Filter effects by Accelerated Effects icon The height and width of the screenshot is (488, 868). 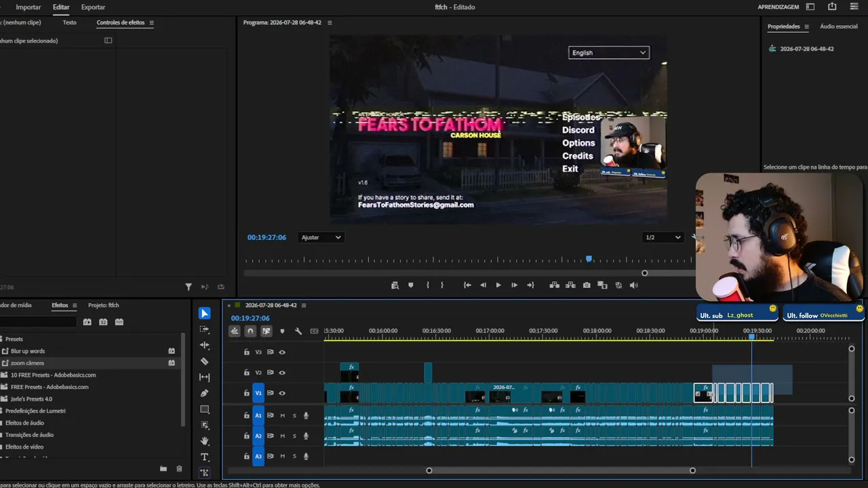tap(87, 322)
